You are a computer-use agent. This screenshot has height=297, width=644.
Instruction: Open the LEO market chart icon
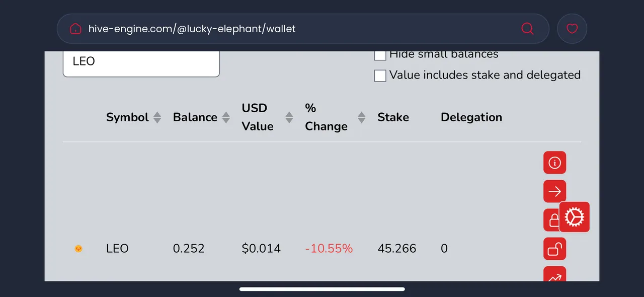[x=555, y=274]
